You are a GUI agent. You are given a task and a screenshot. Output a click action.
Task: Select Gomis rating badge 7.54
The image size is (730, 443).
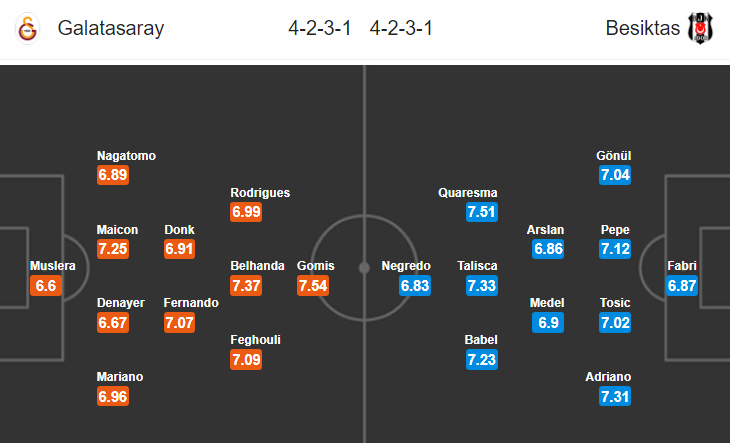pos(313,285)
